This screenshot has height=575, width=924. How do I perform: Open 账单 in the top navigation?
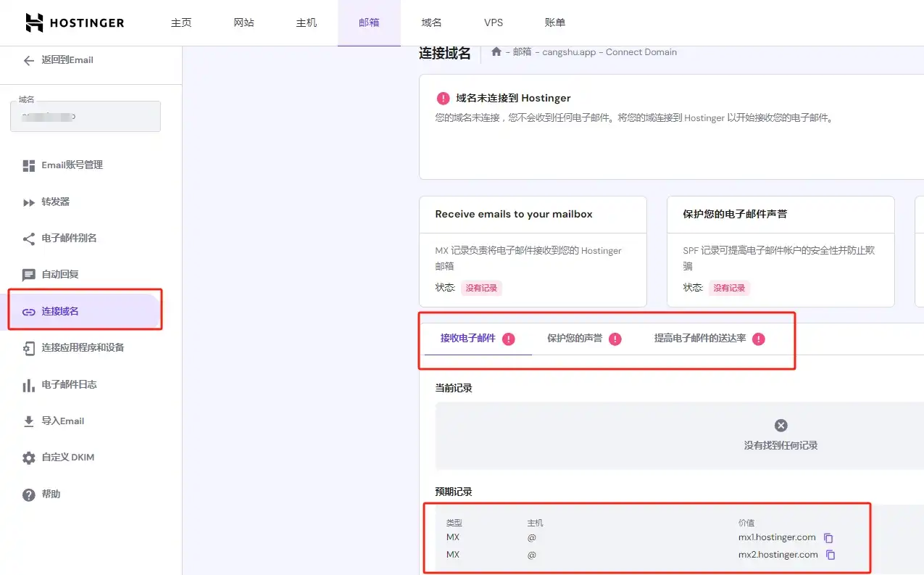(554, 22)
